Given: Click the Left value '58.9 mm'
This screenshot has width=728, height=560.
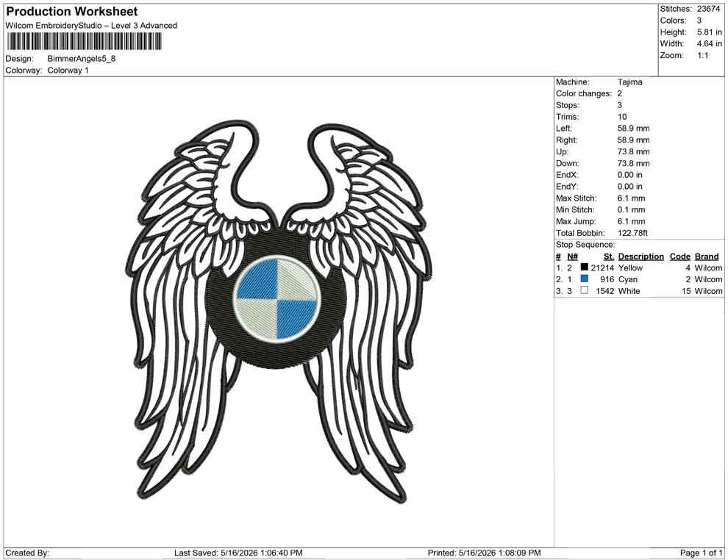Looking at the screenshot, I should tap(634, 129).
